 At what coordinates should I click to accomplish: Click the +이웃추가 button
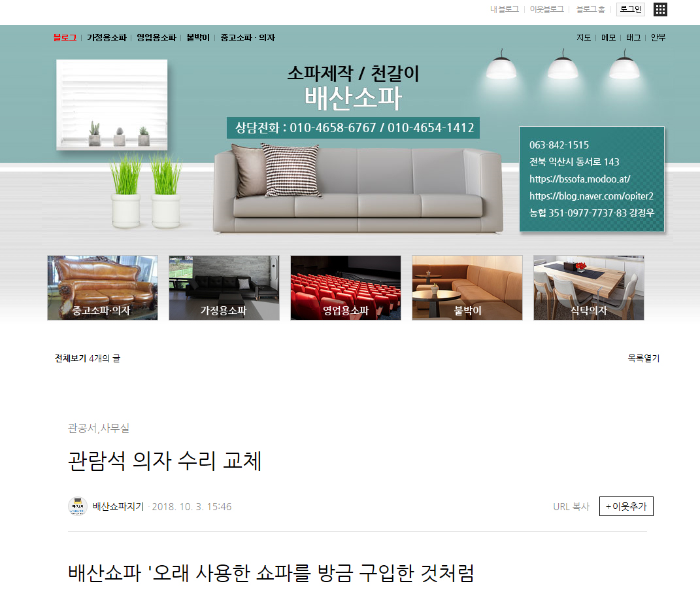[625, 507]
